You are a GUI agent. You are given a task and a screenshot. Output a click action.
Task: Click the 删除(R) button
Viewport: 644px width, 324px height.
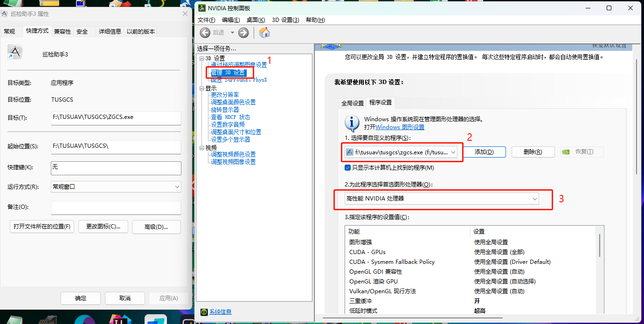click(x=533, y=152)
